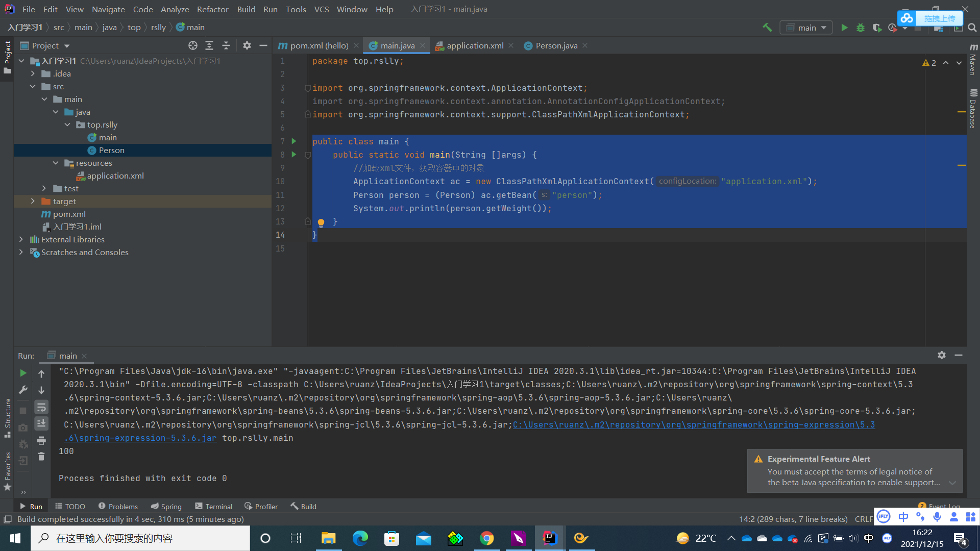Viewport: 980px width, 551px height.
Task: Click the spring-expression jar path link
Action: coord(694,424)
